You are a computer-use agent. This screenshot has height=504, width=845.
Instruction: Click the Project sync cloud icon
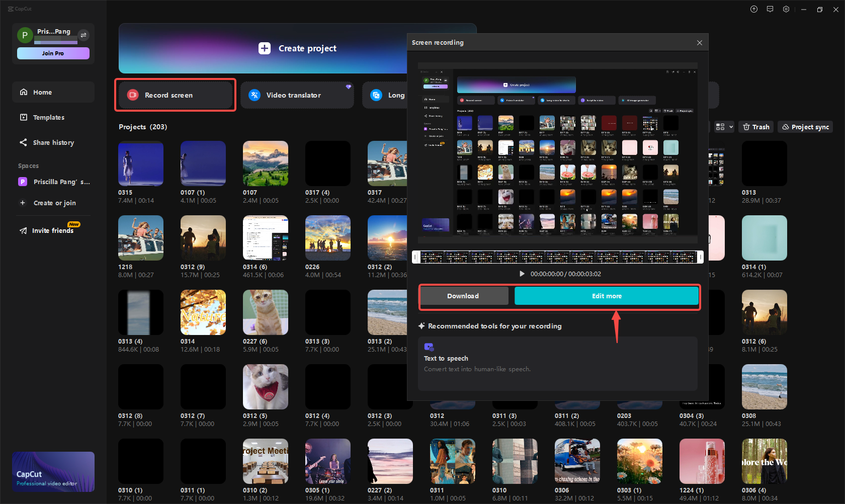786,127
